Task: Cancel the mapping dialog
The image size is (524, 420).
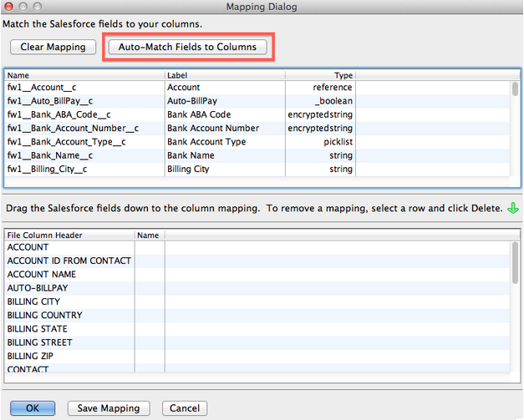Action: click(x=185, y=408)
